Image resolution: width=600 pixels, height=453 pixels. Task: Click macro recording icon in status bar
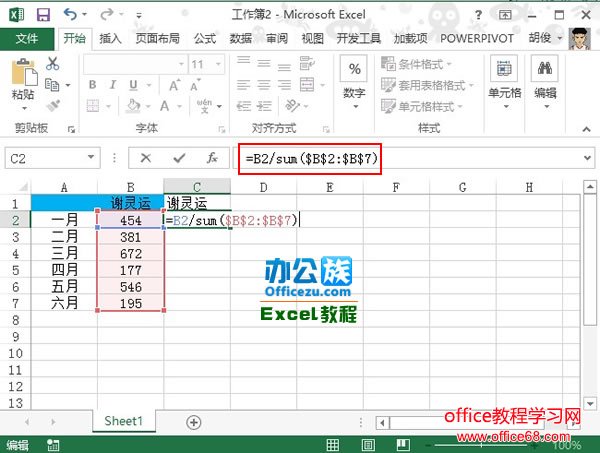tap(53, 445)
